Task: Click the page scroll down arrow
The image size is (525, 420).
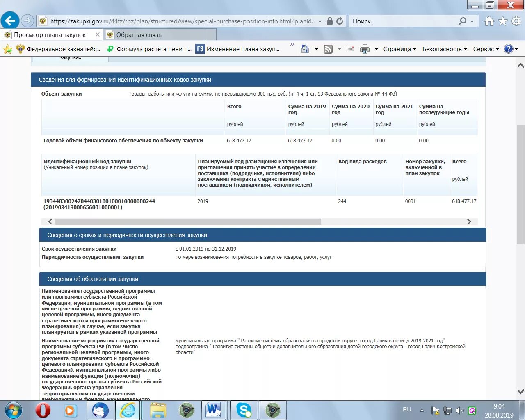Action: (x=520, y=391)
